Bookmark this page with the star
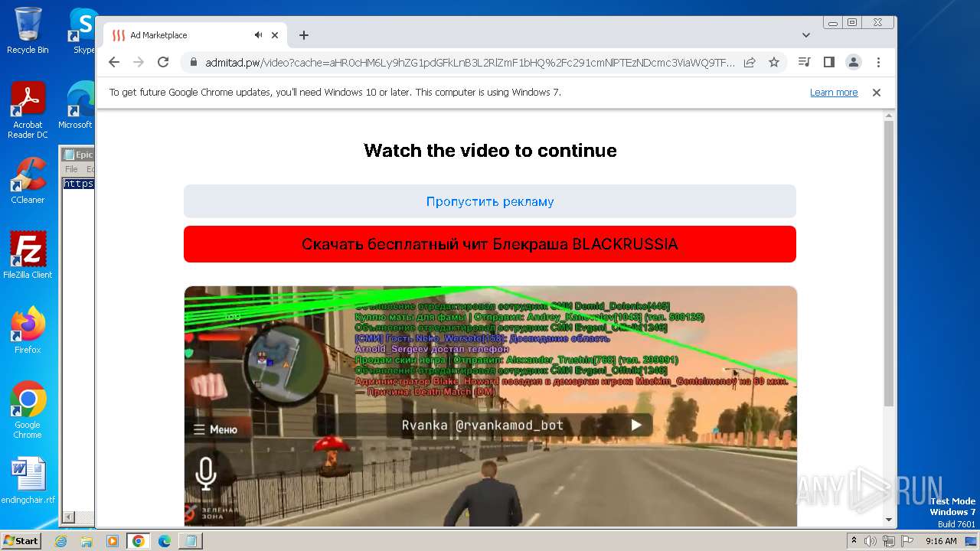Image resolution: width=980 pixels, height=551 pixels. click(x=774, y=63)
